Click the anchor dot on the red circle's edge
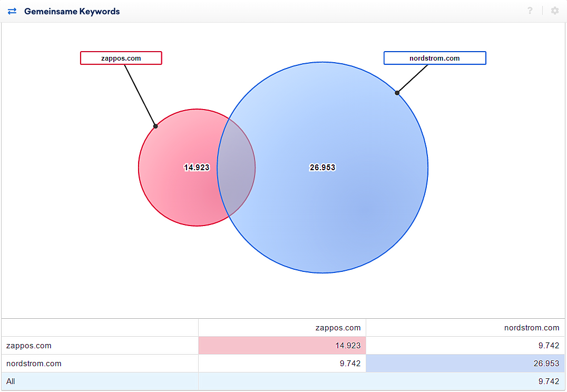The image size is (567, 392). (x=155, y=126)
